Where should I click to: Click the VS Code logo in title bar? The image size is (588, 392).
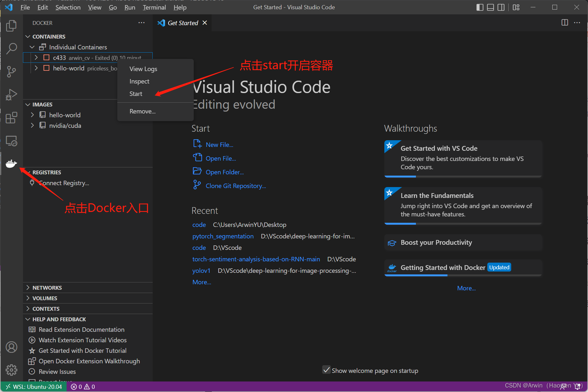(x=9, y=7)
